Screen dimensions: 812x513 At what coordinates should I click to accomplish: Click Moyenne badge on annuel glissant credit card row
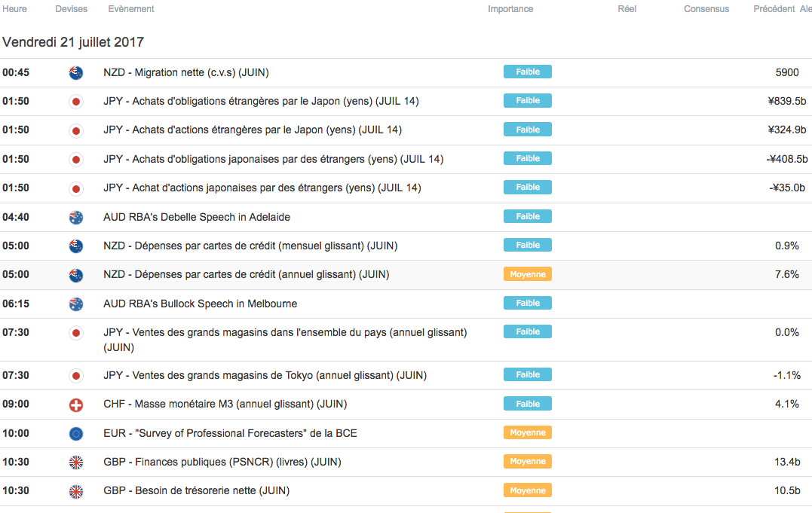(x=528, y=275)
